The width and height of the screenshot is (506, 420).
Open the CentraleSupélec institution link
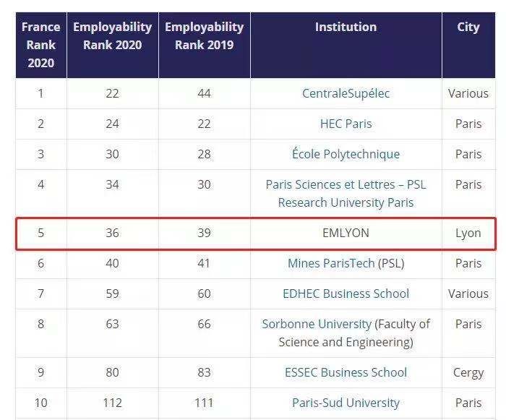(346, 93)
